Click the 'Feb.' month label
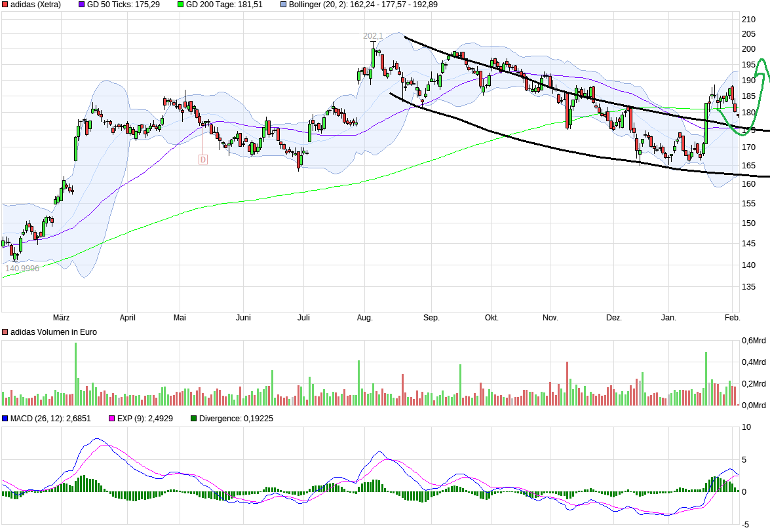The width and height of the screenshot is (770, 532). (732, 318)
